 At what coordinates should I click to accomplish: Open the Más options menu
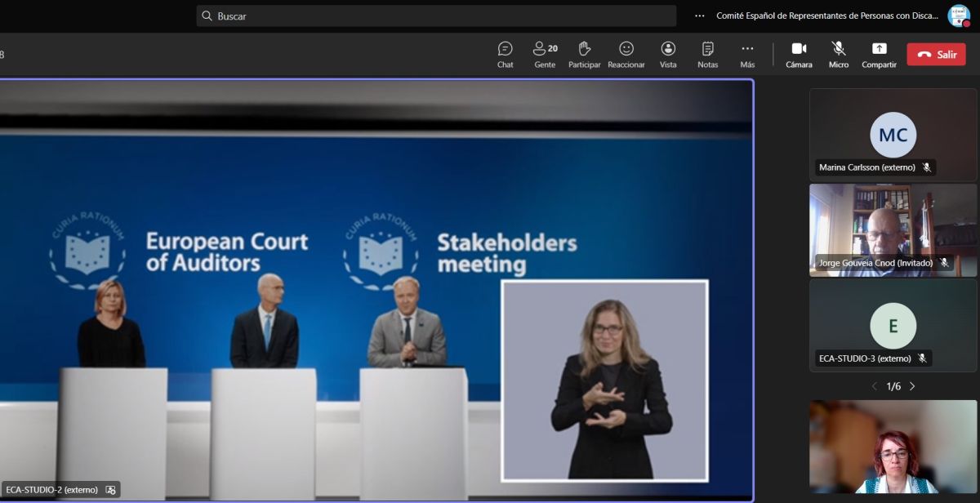point(747,55)
